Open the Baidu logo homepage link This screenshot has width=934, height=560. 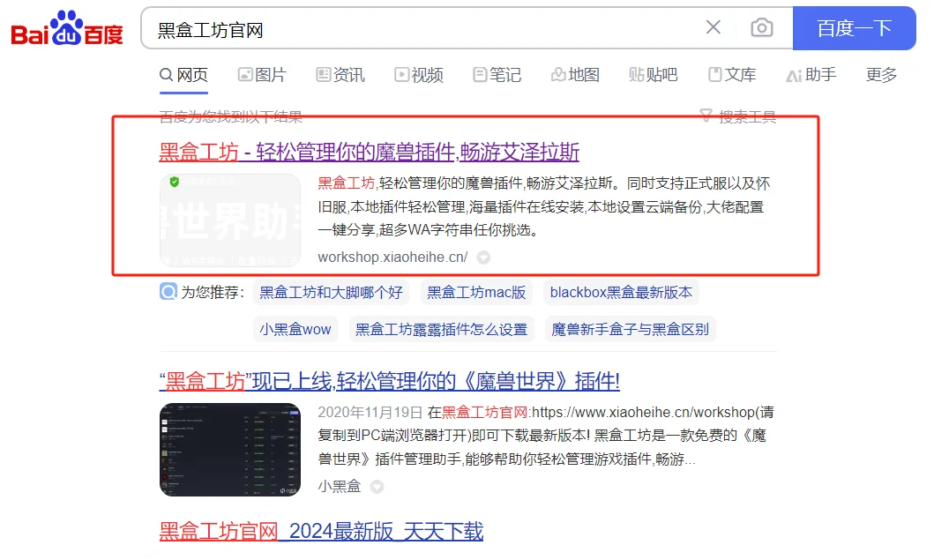pos(67,28)
